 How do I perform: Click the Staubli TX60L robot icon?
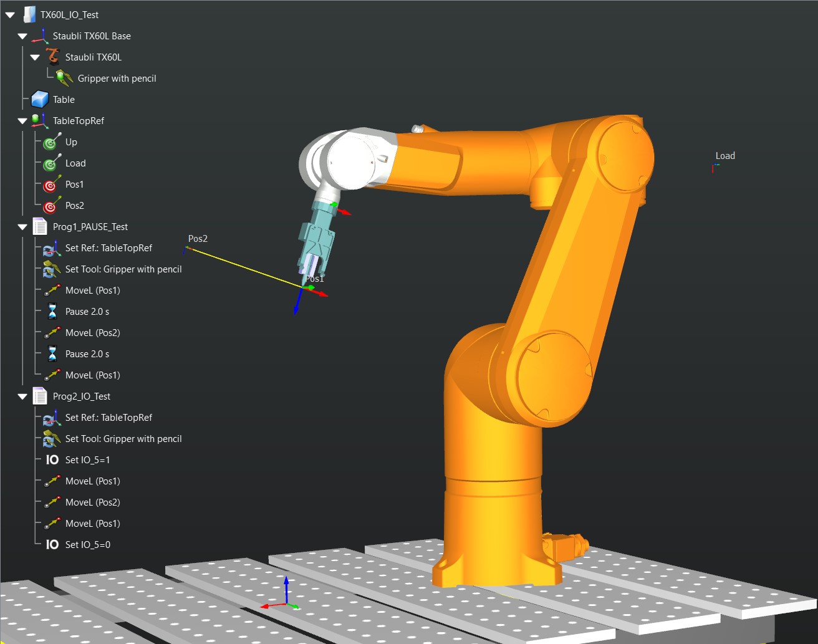52,57
